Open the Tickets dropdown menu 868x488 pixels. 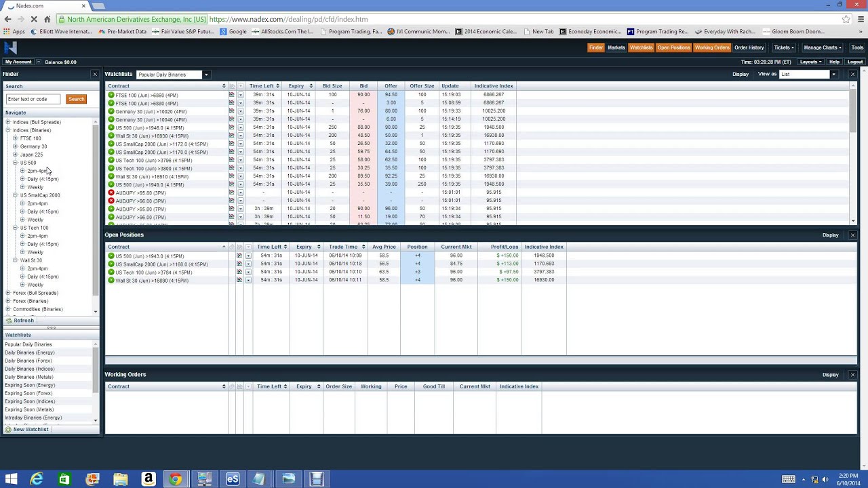click(x=784, y=47)
